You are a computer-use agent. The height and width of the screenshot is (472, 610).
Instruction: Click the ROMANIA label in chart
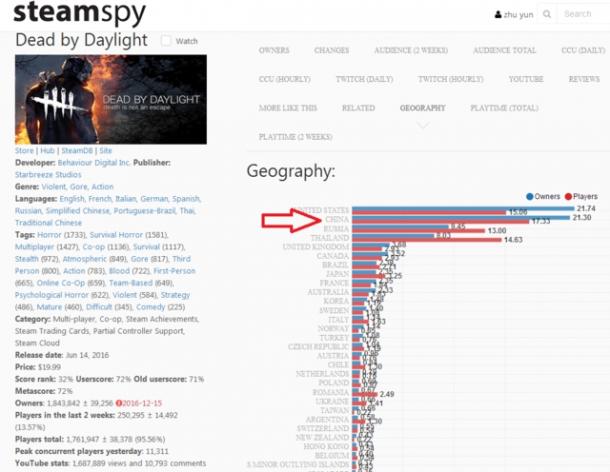coord(331,392)
